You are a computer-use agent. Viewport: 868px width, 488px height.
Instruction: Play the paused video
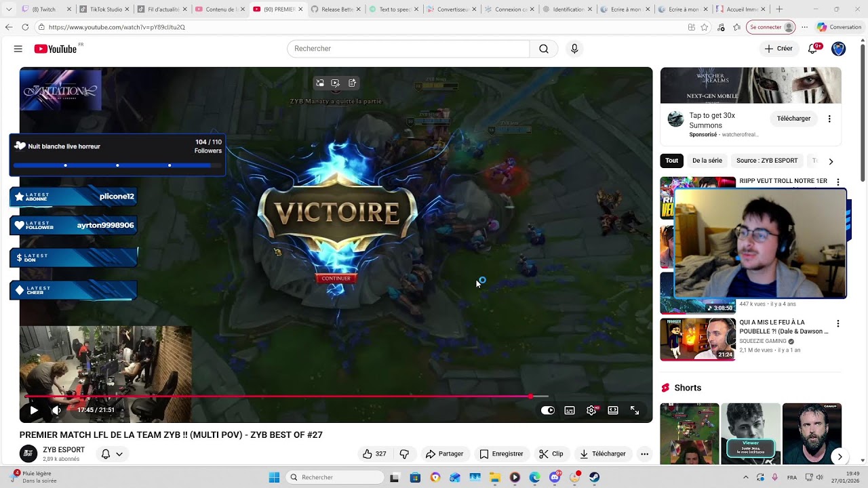click(x=34, y=410)
